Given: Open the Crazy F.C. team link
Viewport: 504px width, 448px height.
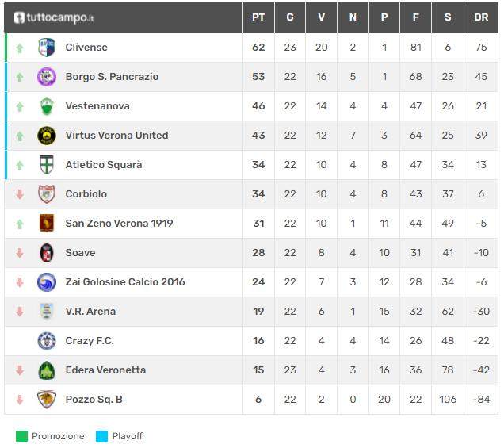Looking at the screenshot, I should click(90, 341).
